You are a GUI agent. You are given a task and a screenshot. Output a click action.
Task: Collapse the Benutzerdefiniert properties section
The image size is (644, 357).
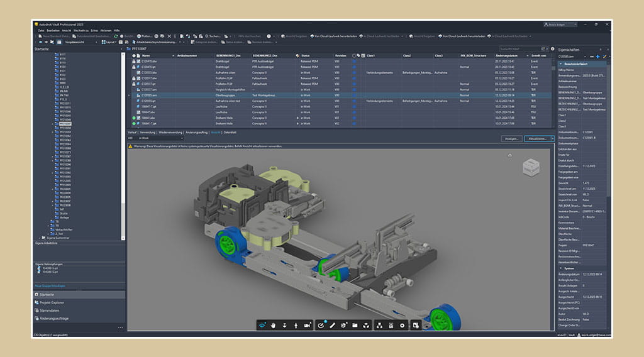coord(561,64)
